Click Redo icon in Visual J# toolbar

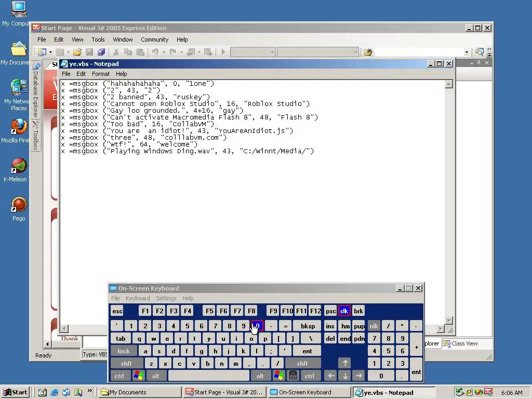tap(173, 52)
